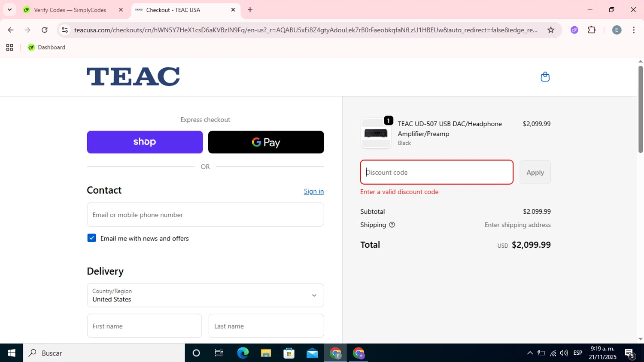Image resolution: width=644 pixels, height=362 pixels.
Task: Click the Email or mobile phone number field
Action: pos(205,215)
